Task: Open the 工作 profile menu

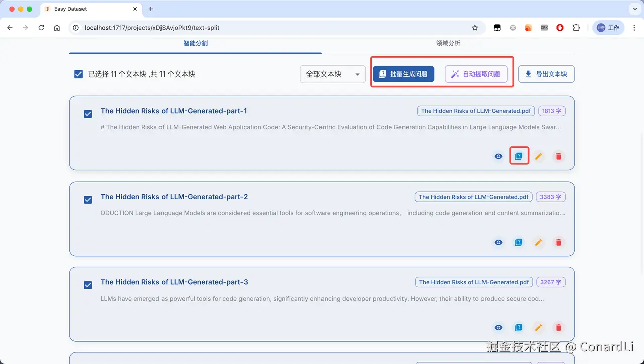Action: (x=608, y=28)
